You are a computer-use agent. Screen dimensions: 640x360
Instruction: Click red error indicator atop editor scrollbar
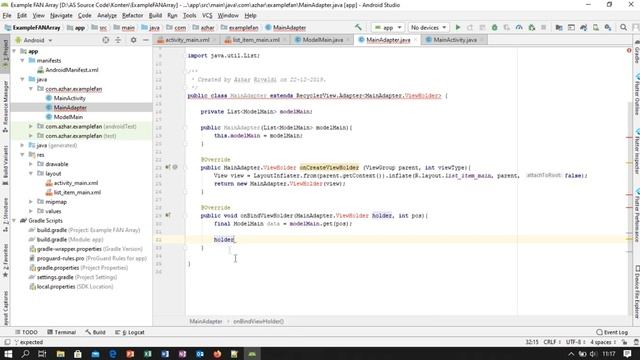pyautogui.click(x=629, y=50)
